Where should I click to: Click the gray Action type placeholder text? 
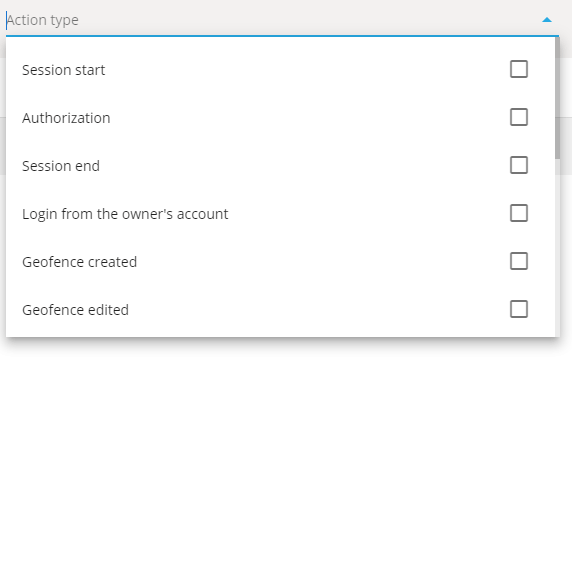click(x=43, y=20)
